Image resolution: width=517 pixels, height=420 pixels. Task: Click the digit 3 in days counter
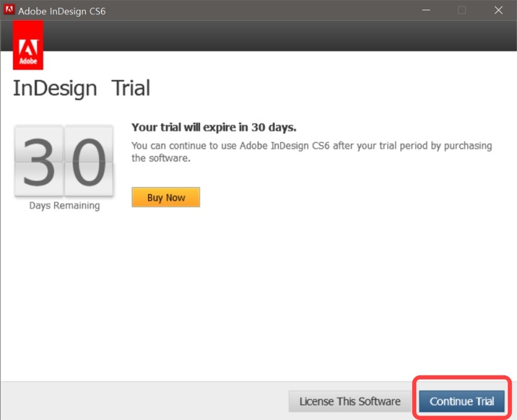click(39, 161)
